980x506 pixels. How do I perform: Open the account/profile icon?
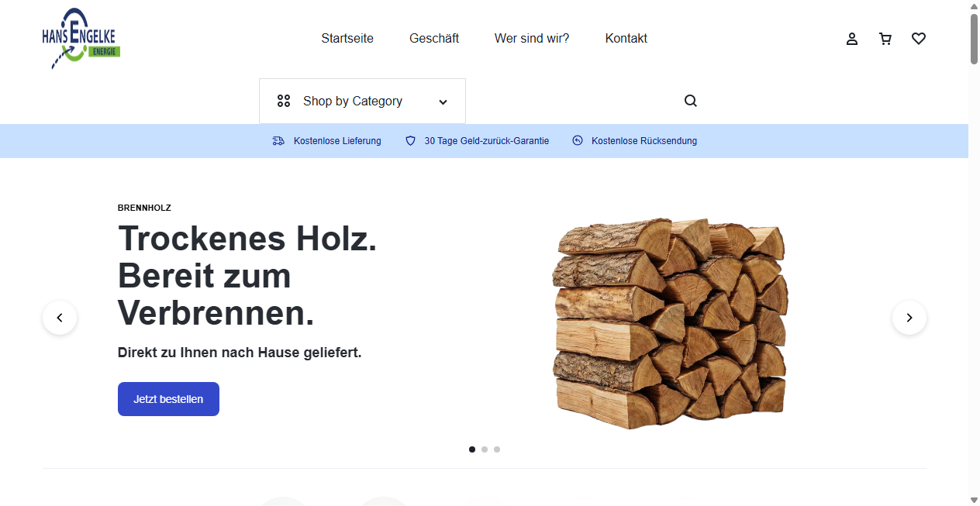(x=851, y=38)
